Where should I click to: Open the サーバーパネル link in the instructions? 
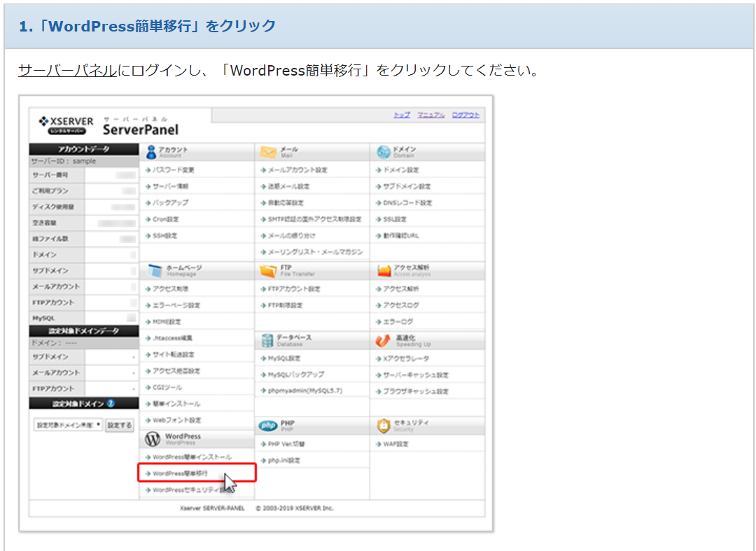(x=68, y=71)
